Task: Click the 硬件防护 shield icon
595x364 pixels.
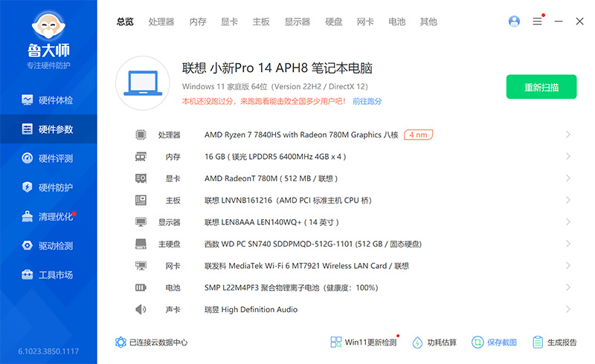Action: [27, 187]
